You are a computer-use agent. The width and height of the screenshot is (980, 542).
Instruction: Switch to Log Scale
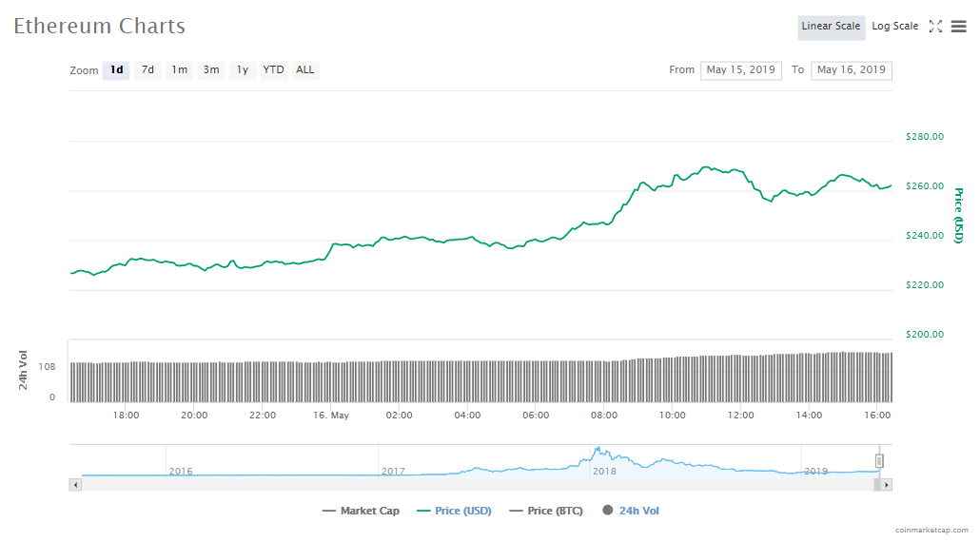(x=894, y=27)
